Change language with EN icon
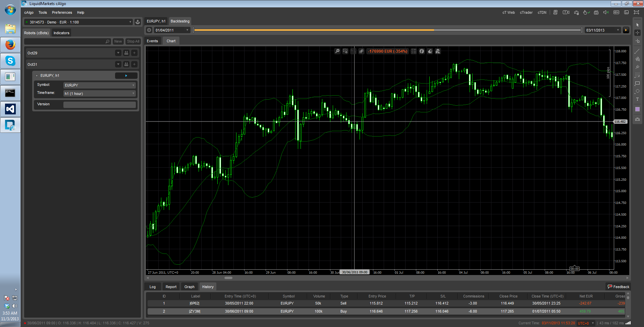This screenshot has height=327, width=644. 616,12
